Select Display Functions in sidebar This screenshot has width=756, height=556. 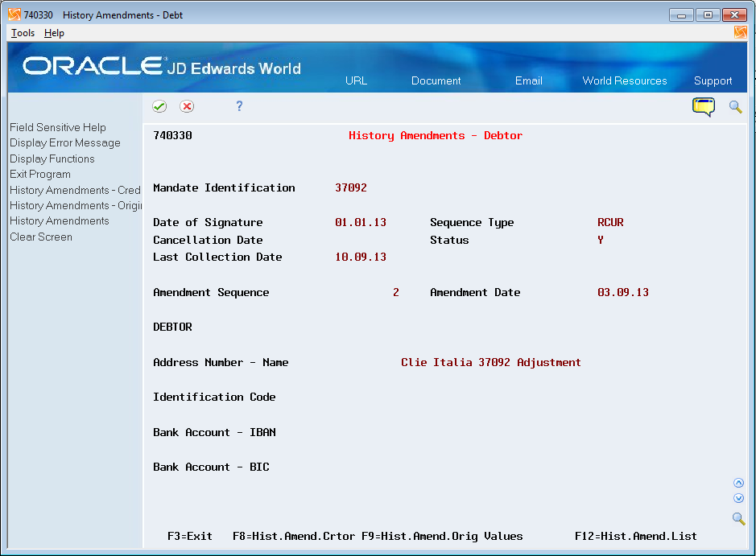(x=52, y=159)
